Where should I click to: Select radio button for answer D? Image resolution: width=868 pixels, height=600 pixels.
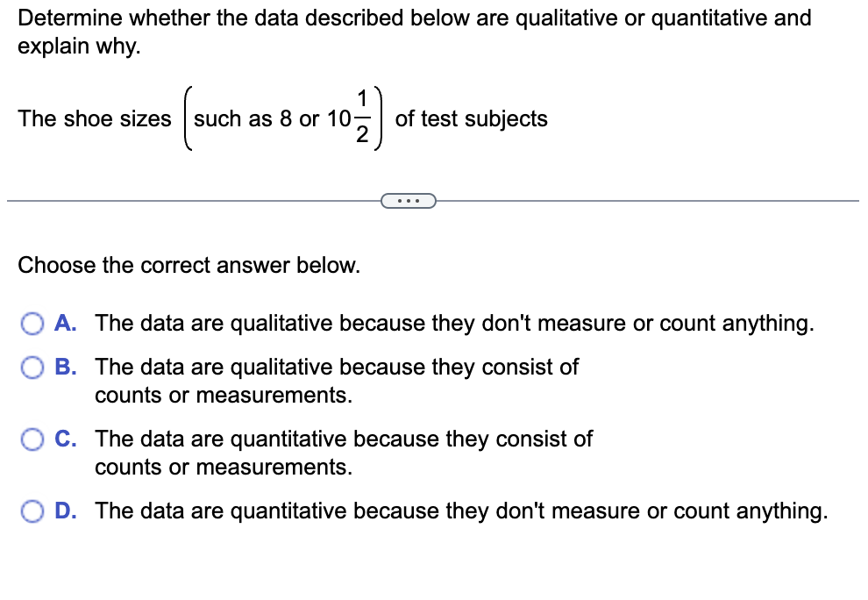click(x=33, y=511)
